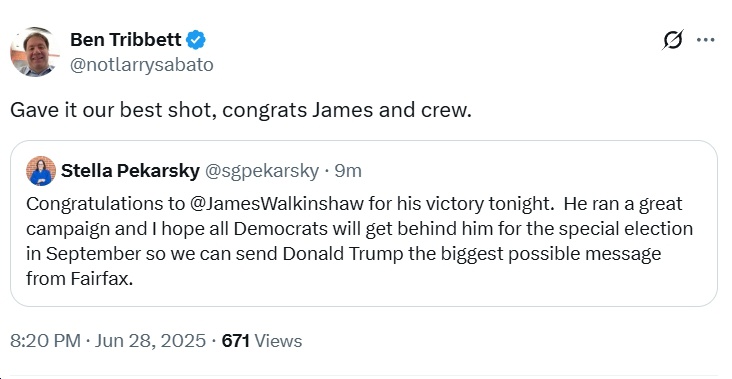The height and width of the screenshot is (379, 732).
Task: Open the @JamesWalkinshaw mention
Action: coord(276,204)
